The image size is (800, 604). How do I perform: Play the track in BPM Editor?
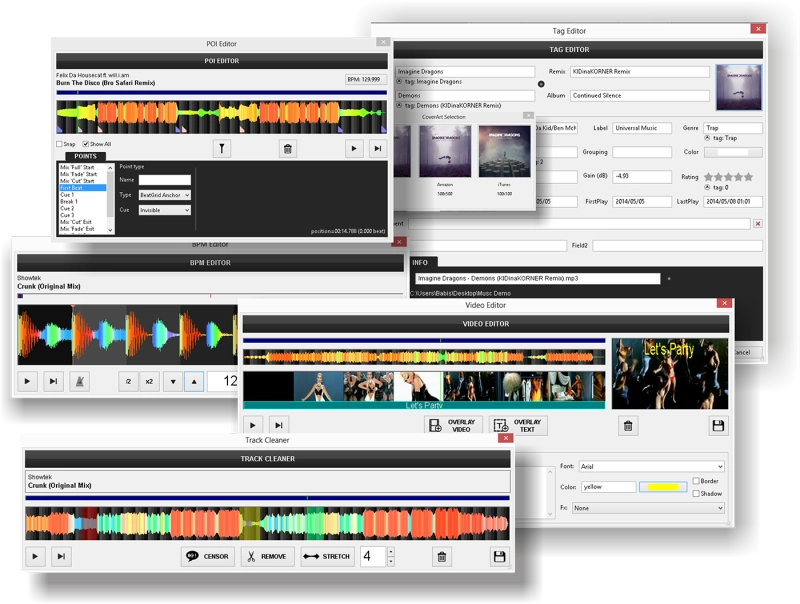pos(28,381)
